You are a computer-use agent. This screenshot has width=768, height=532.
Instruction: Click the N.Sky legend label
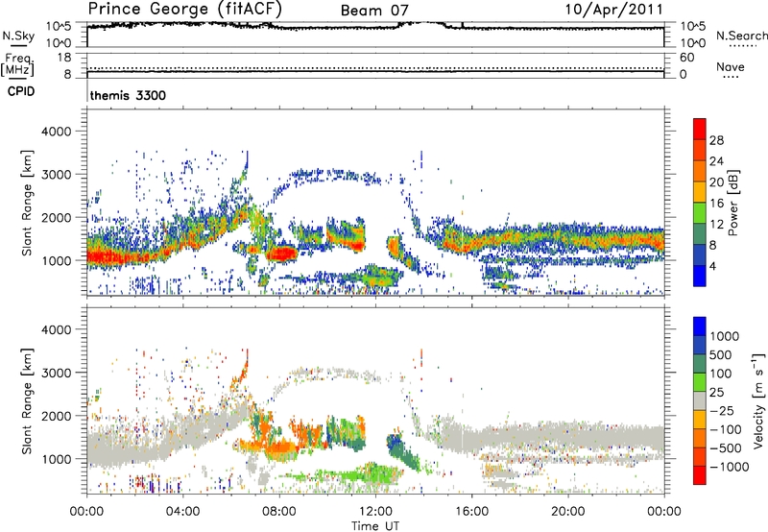[18, 36]
